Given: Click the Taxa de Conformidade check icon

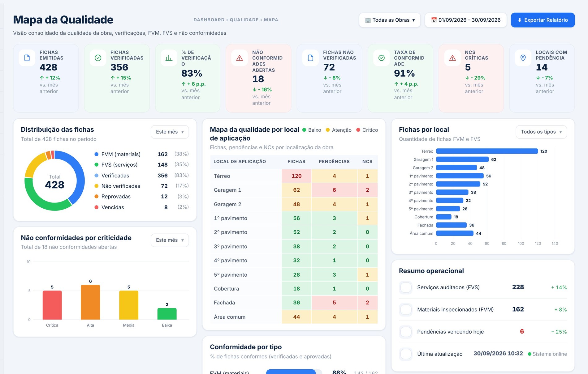Looking at the screenshot, I should 381,58.
